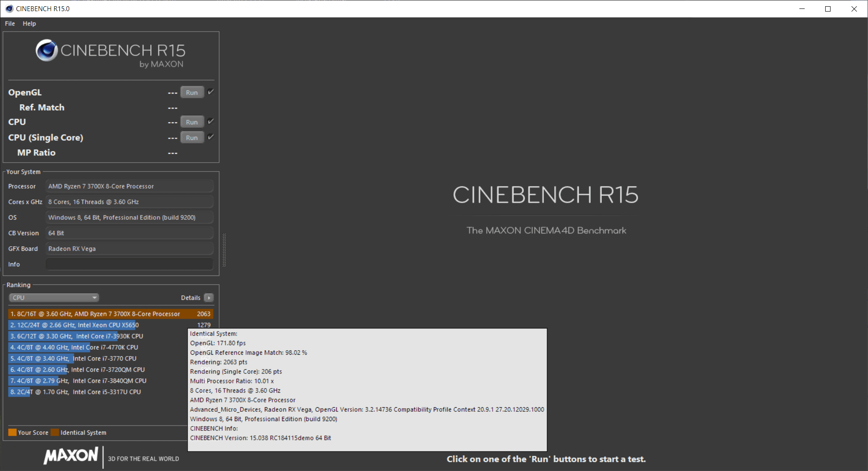
Task: Open the File menu
Action: (10, 24)
